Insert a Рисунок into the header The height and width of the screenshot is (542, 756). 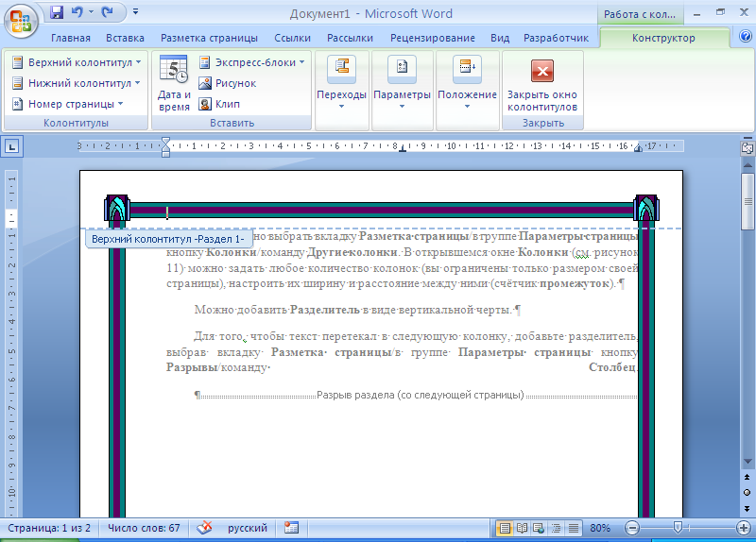[228, 83]
